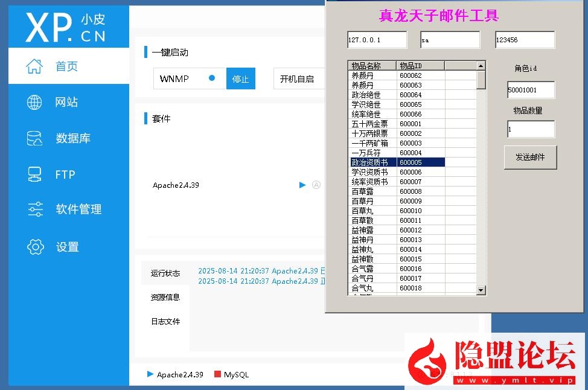Viewport: 588px width, 390px height.
Task: Click the red MySQL status square
Action: click(x=218, y=374)
